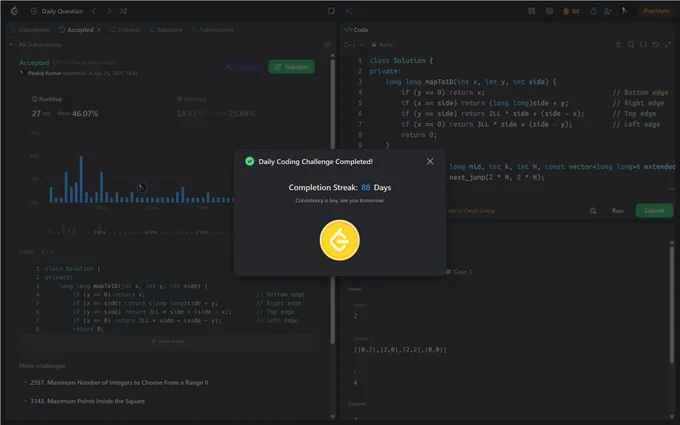Close the Daily Coding Challenge Completed dialog
This screenshot has width=680, height=425.
430,161
